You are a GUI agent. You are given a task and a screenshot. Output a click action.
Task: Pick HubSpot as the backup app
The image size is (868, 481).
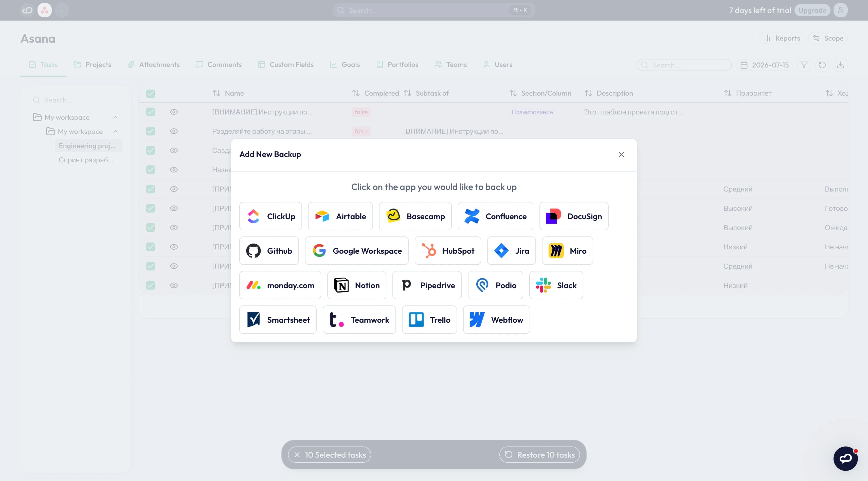[448, 251]
